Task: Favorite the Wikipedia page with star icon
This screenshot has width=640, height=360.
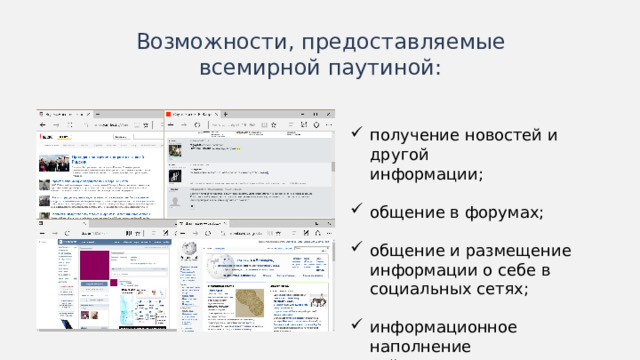Action: click(x=278, y=233)
